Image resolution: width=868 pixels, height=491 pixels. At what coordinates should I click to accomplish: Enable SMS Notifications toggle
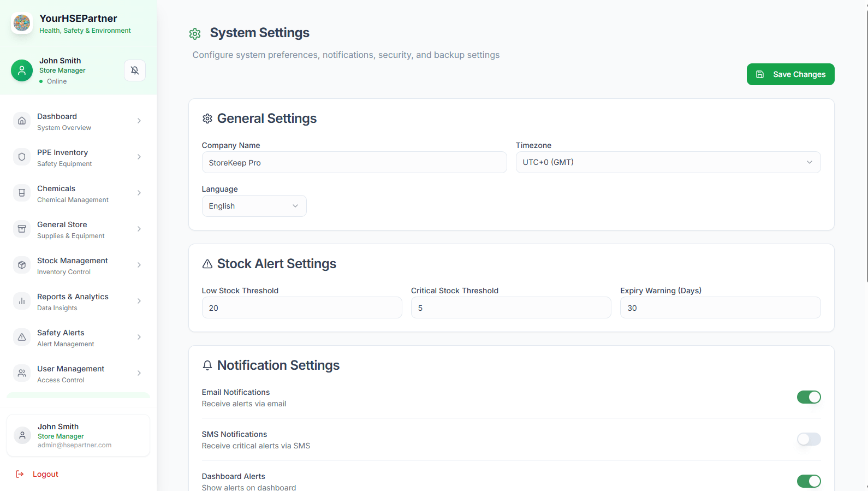pyautogui.click(x=808, y=439)
